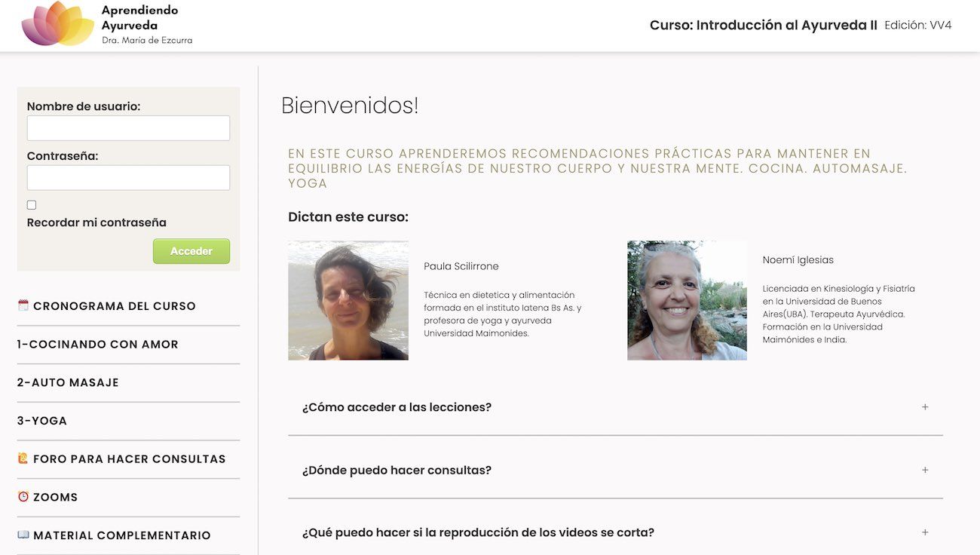Click the Aprendiendo Ayurveda lotus logo

57,24
